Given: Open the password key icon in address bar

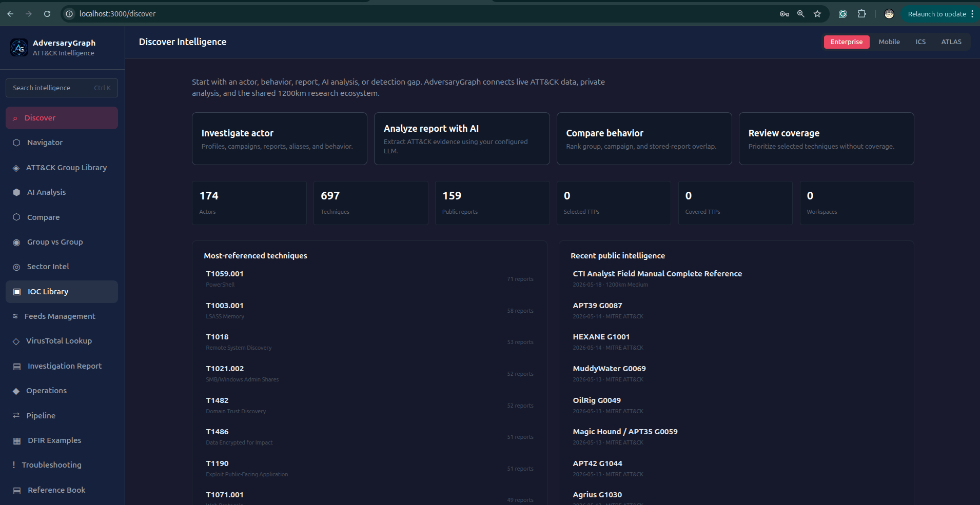Looking at the screenshot, I should tap(785, 14).
